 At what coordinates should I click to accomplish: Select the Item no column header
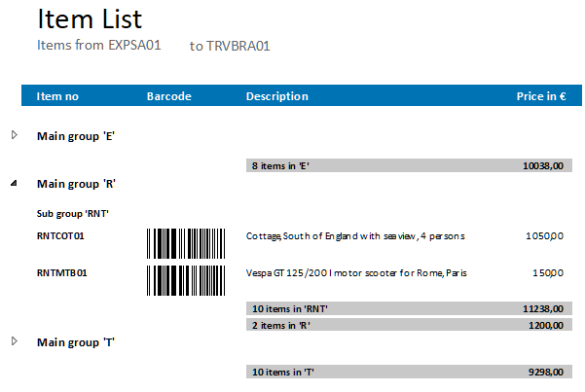(x=57, y=96)
